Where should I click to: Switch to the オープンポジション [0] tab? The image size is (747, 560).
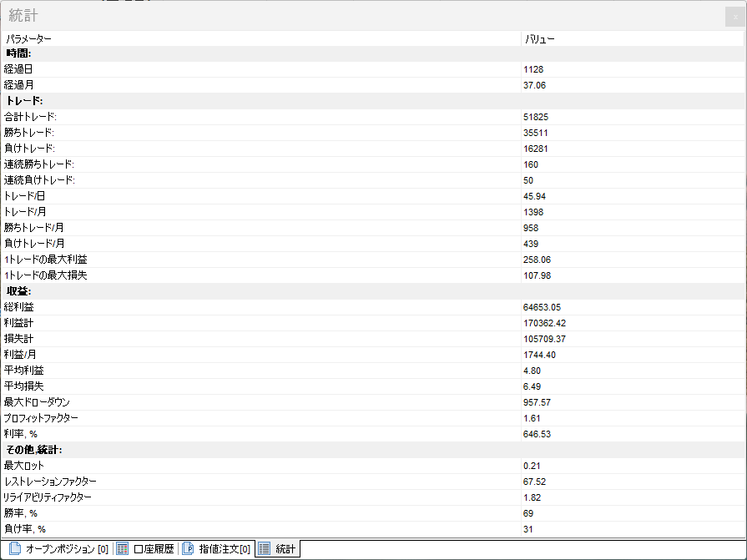[x=67, y=549]
